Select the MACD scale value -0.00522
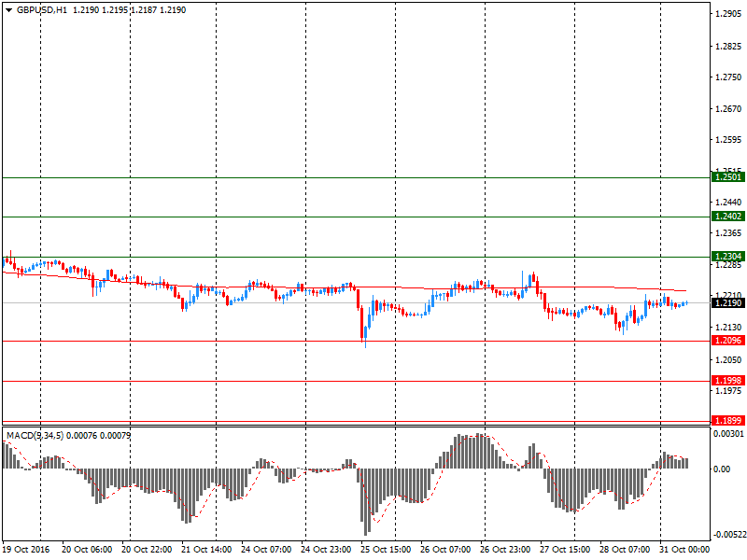The image size is (747, 560). (728, 535)
